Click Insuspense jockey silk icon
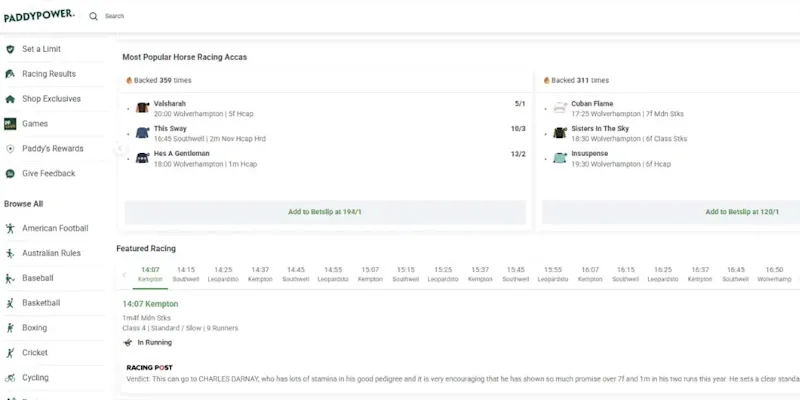Image resolution: width=800 pixels, height=400 pixels. pyautogui.click(x=560, y=158)
